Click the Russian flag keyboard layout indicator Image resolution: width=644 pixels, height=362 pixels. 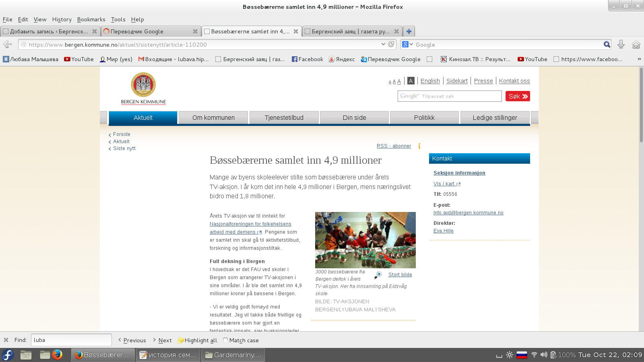(522, 355)
